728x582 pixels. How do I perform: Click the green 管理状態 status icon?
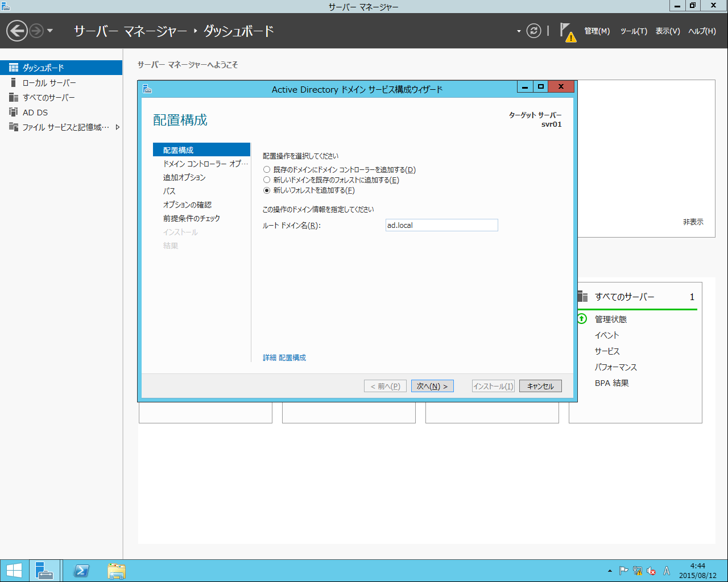pyautogui.click(x=582, y=319)
